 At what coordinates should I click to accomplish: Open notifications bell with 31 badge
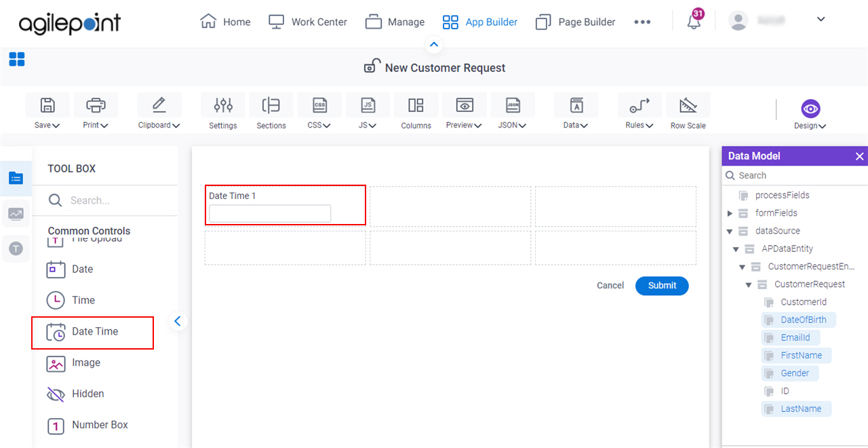click(694, 21)
